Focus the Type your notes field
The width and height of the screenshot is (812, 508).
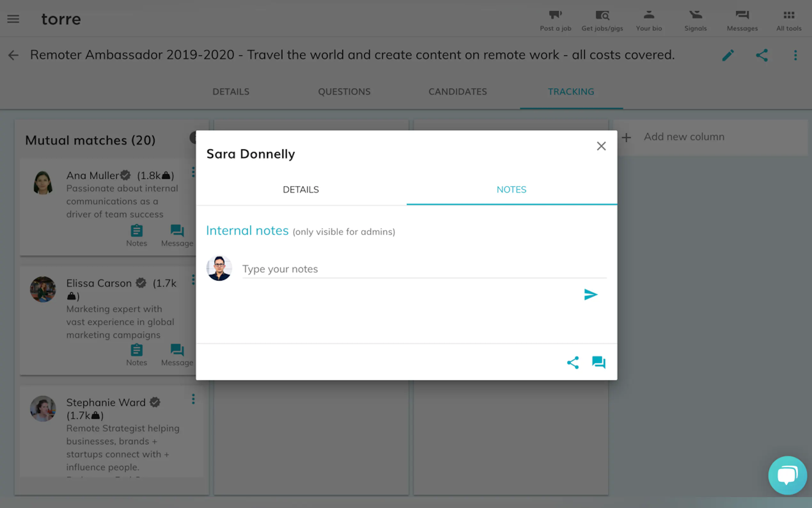(x=424, y=269)
